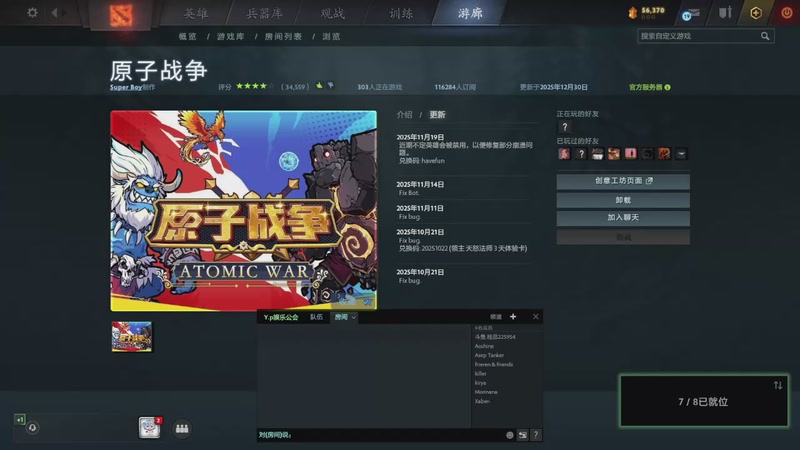Focus the chat message input 对(房间)说
This screenshot has height=450, width=800.
tap(380, 435)
